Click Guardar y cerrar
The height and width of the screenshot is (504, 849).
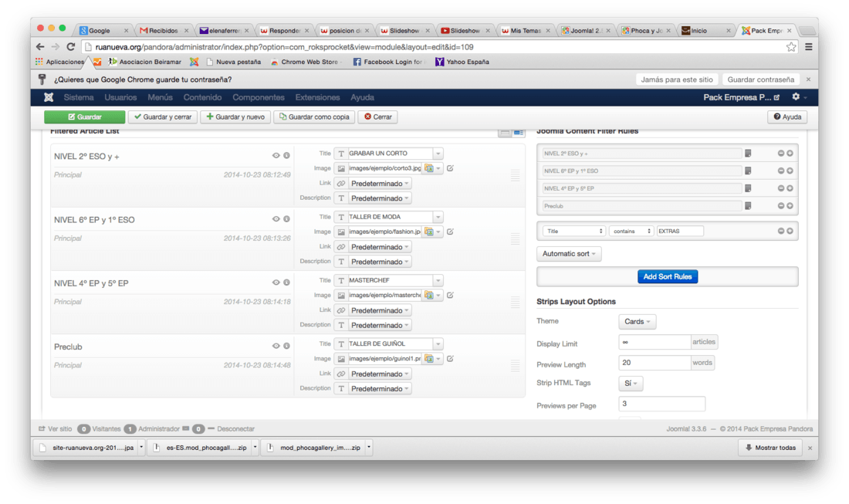[x=162, y=117]
